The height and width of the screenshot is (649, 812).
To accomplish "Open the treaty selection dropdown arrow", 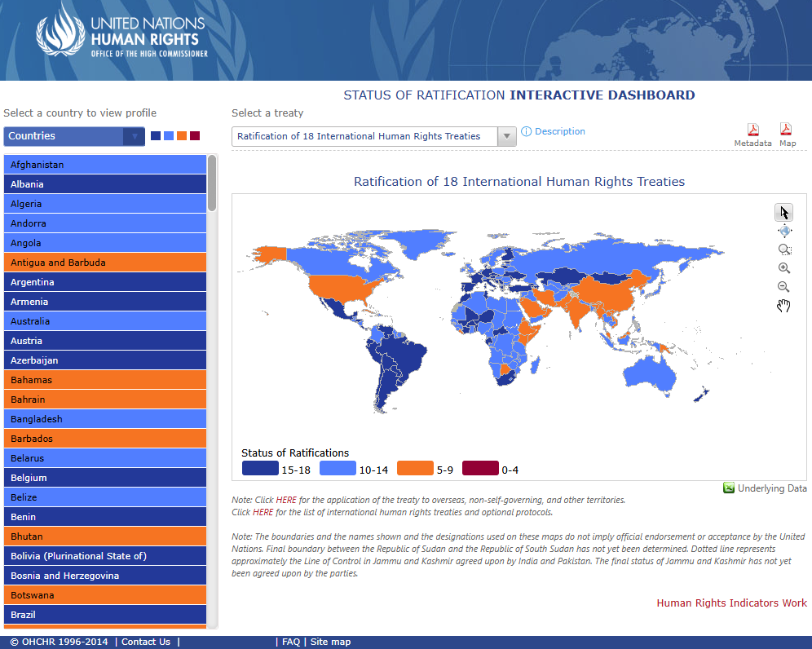I will tap(507, 136).
